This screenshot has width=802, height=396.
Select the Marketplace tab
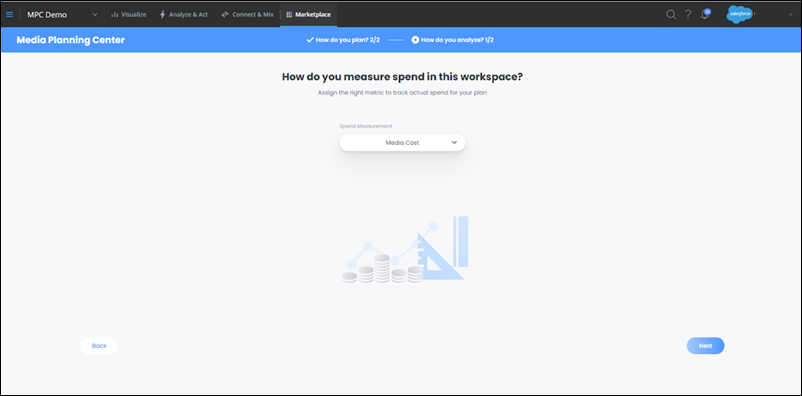click(308, 14)
